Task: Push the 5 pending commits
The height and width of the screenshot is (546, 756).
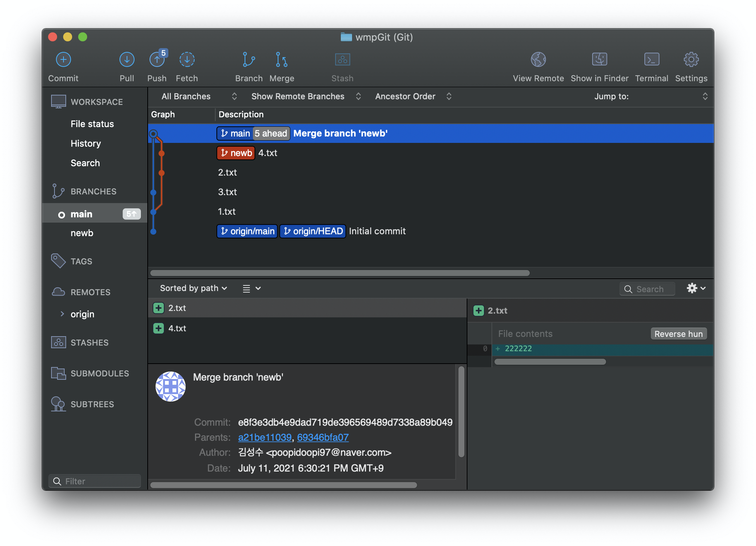Action: (157, 60)
